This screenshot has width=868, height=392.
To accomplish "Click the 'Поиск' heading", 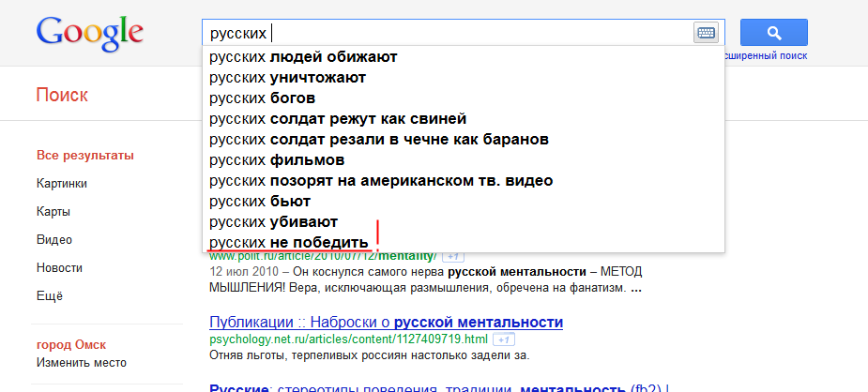I will (62, 95).
